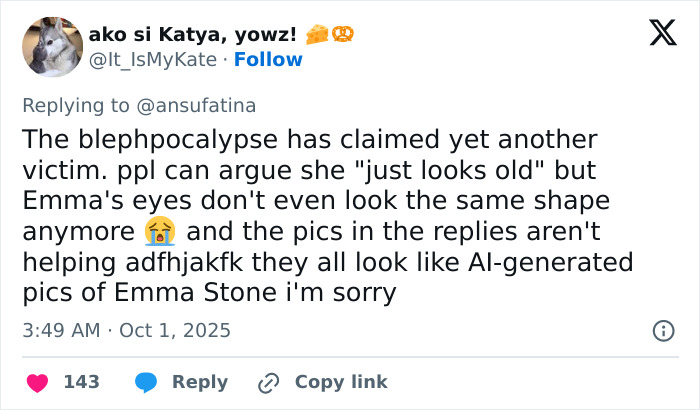Click the crying face emoji in the tweet
This screenshot has width=700, height=410.
(159, 232)
